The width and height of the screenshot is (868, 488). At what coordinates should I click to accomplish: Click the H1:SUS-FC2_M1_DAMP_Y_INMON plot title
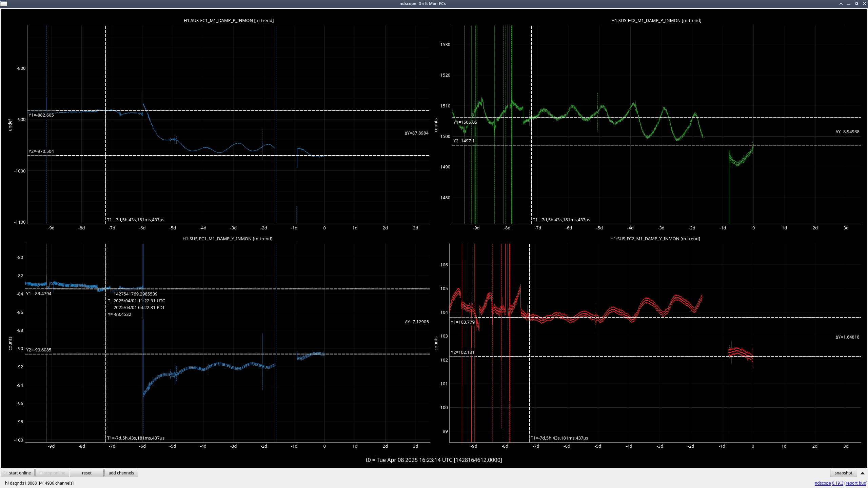655,239
